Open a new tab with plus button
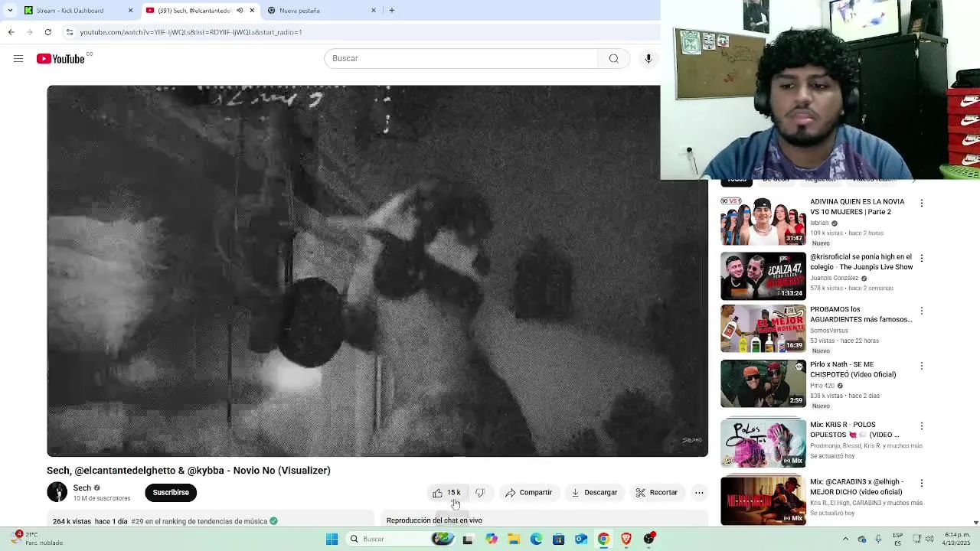The width and height of the screenshot is (980, 551). click(x=391, y=11)
